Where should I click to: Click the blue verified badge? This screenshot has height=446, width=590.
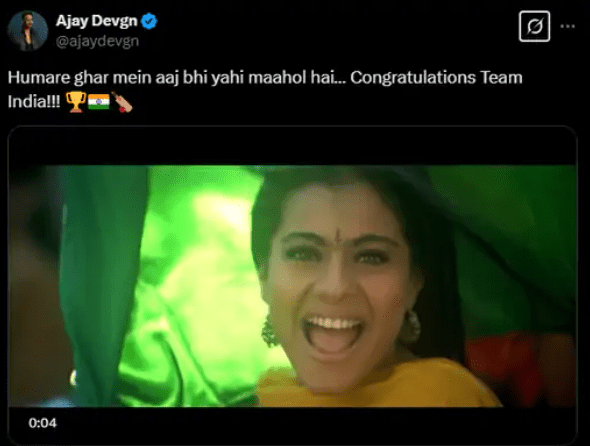click(x=149, y=21)
